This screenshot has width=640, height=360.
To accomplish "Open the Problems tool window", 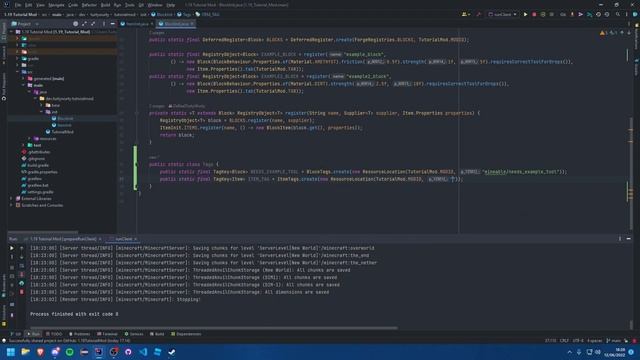I will click(79, 334).
